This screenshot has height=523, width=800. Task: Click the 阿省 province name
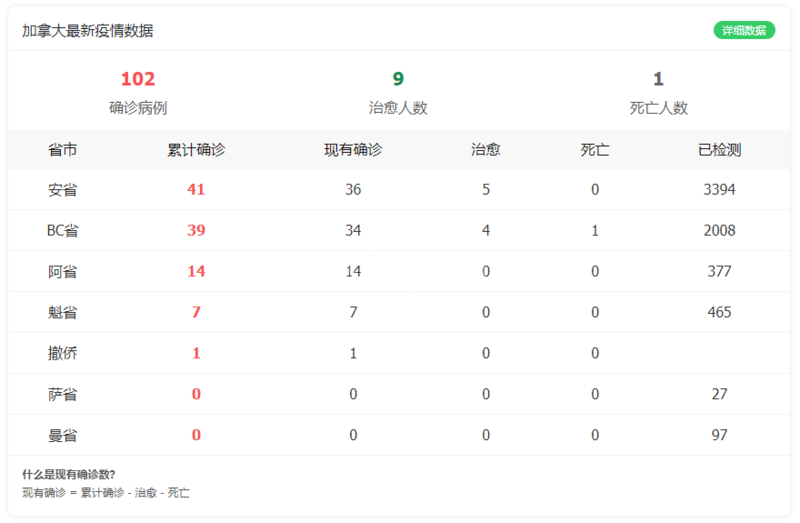pyautogui.click(x=62, y=272)
